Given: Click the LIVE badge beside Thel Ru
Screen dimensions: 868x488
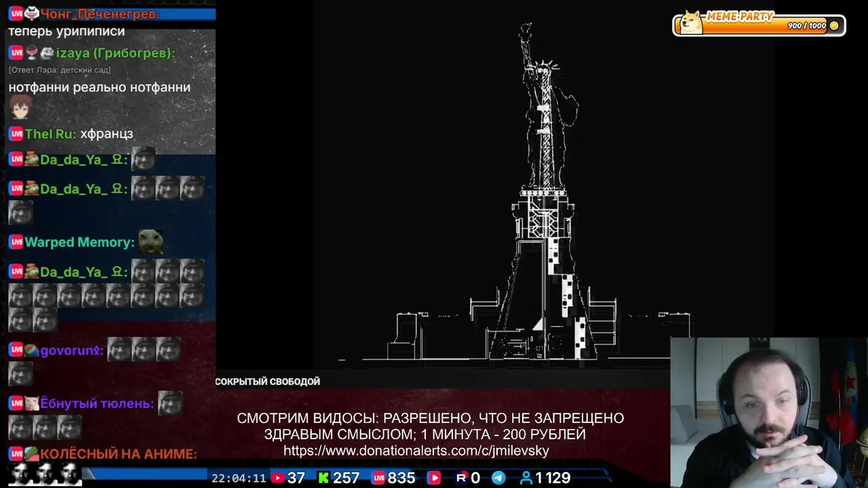Looking at the screenshot, I should coord(16,134).
